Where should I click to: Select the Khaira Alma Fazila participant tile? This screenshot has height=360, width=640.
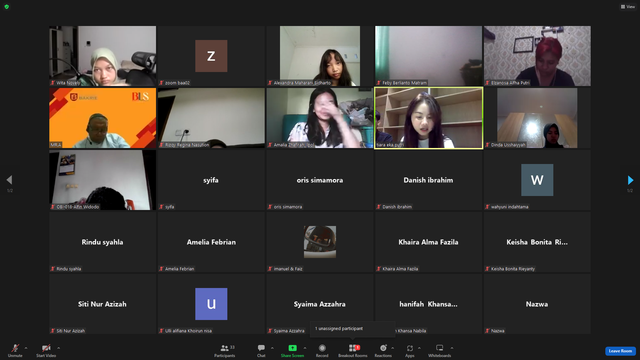click(429, 242)
